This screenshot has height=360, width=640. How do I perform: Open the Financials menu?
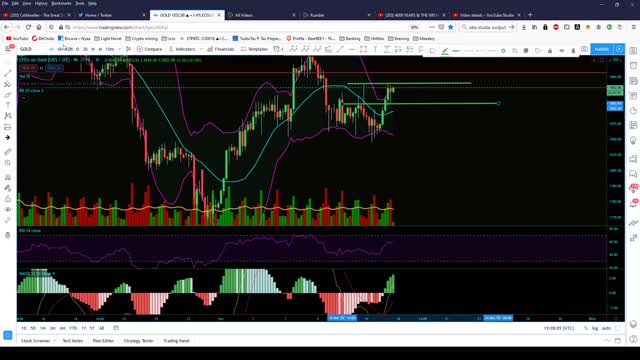tap(220, 49)
